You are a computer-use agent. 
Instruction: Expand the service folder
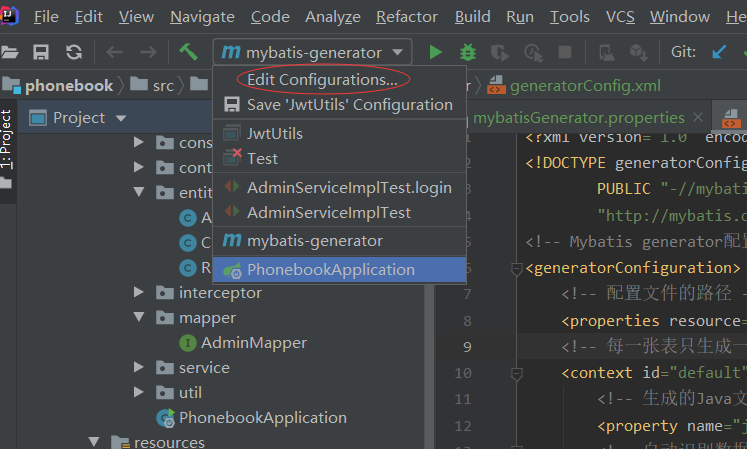(139, 367)
